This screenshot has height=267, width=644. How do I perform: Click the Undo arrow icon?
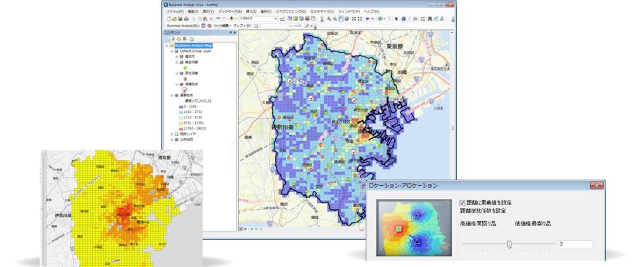[218, 19]
